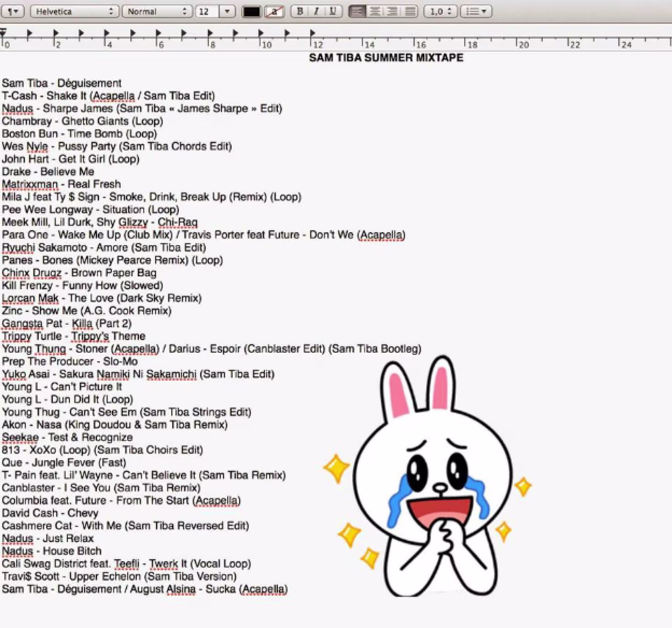Click the first-line indent marker at ruler 0
This screenshot has width=672, height=628.
click(3, 31)
